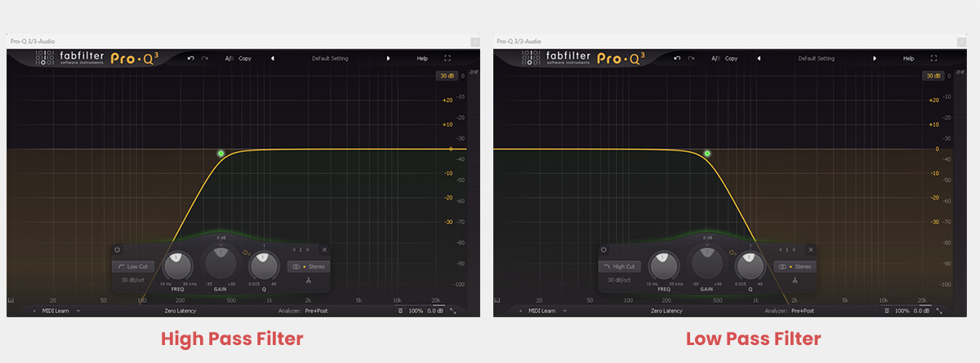Select previous band arrow in High Cut panel
The width and height of the screenshot is (980, 363).
tap(781, 249)
